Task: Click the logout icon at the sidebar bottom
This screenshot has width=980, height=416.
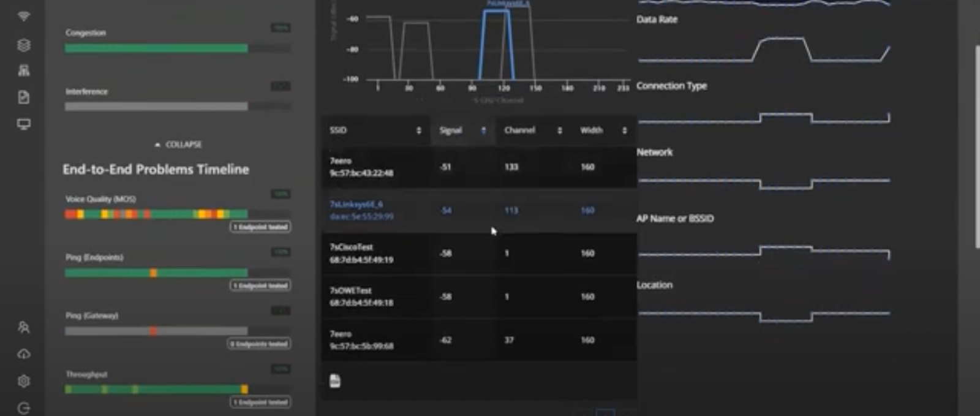Action: [x=24, y=408]
